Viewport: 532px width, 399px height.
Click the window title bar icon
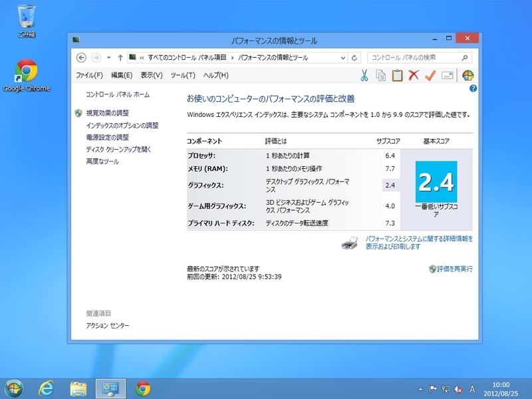(x=76, y=40)
